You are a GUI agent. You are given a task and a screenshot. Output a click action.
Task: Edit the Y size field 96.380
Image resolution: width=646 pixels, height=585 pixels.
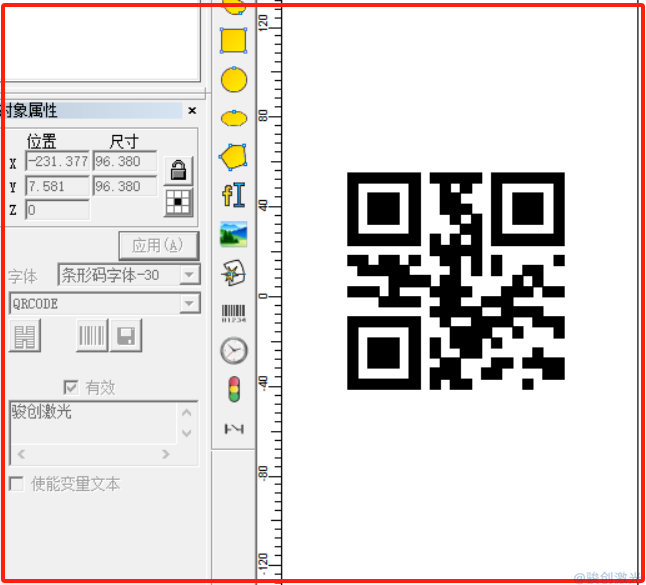(x=125, y=186)
